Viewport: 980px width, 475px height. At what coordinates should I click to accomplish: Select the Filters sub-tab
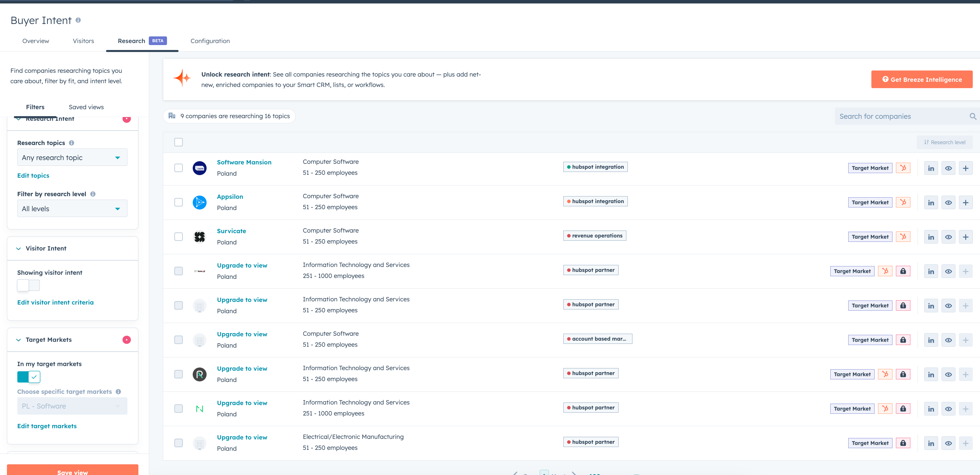[x=35, y=107]
